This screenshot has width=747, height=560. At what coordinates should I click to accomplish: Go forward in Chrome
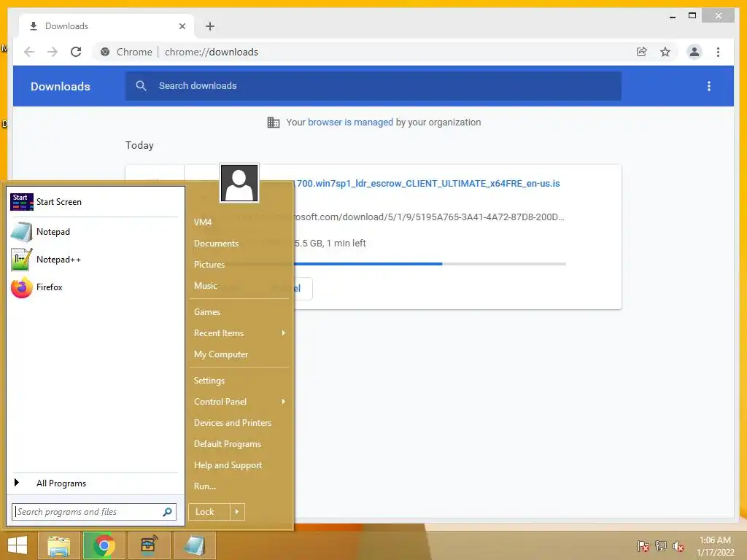53,52
